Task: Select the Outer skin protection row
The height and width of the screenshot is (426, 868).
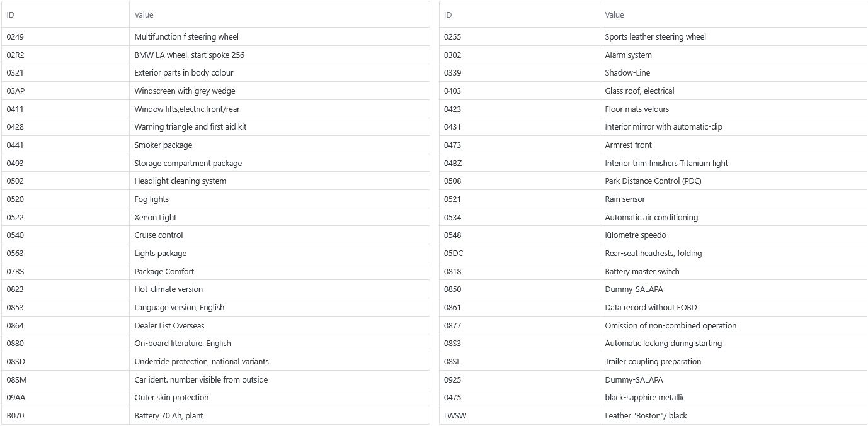Action: tap(215, 398)
